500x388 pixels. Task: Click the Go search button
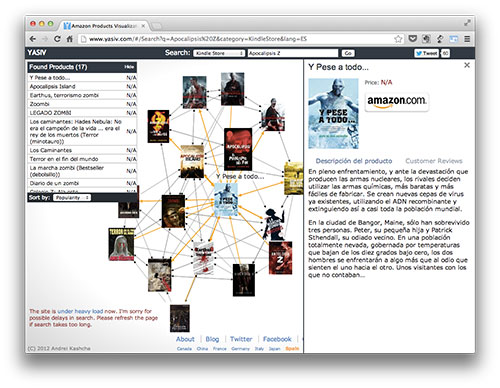pyautogui.click(x=348, y=53)
